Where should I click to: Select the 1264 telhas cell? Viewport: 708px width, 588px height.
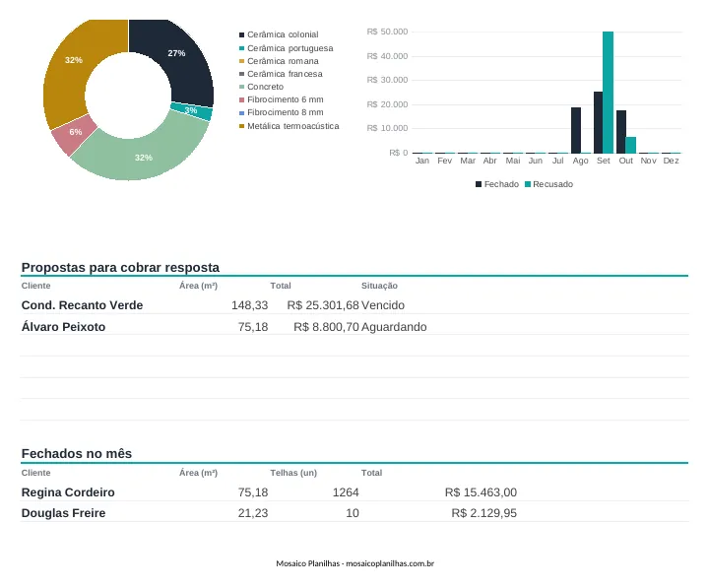346,492
